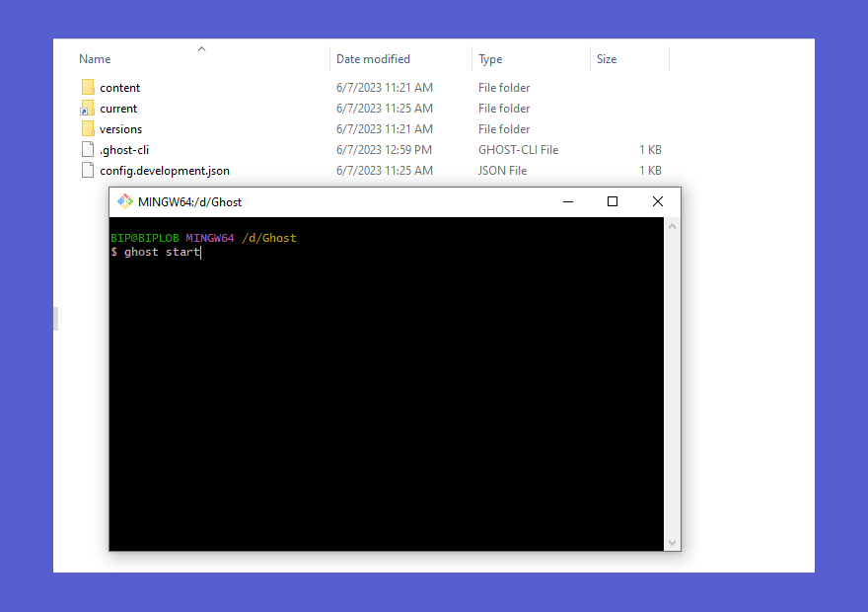Click the sort arrow above the Name column

coord(201,48)
